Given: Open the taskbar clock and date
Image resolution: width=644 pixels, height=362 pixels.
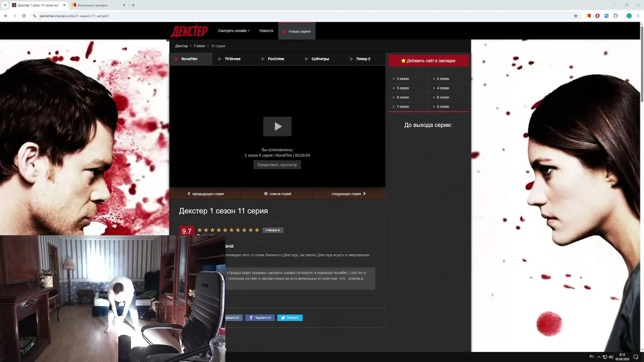Looking at the screenshot, I should point(622,357).
